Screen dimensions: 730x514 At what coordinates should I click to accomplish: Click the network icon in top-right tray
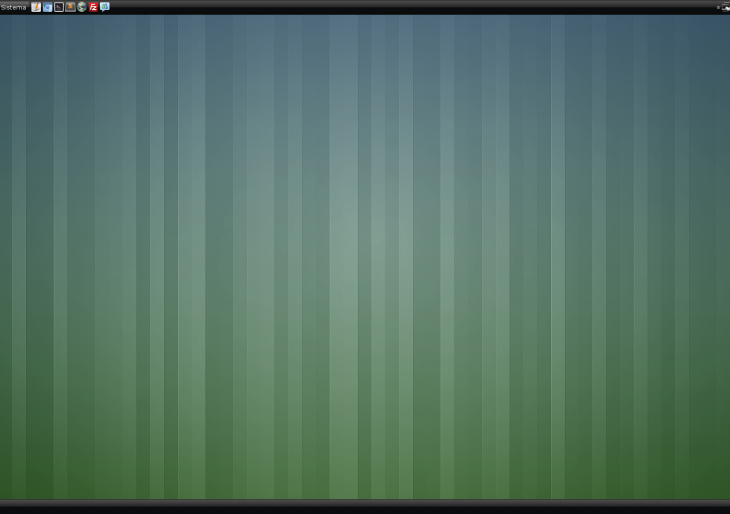pos(725,7)
